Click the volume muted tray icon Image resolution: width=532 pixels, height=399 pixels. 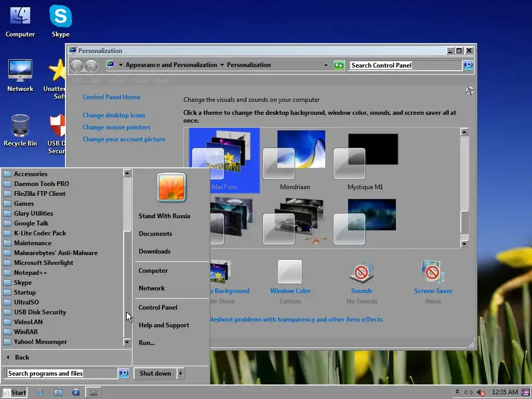point(481,392)
